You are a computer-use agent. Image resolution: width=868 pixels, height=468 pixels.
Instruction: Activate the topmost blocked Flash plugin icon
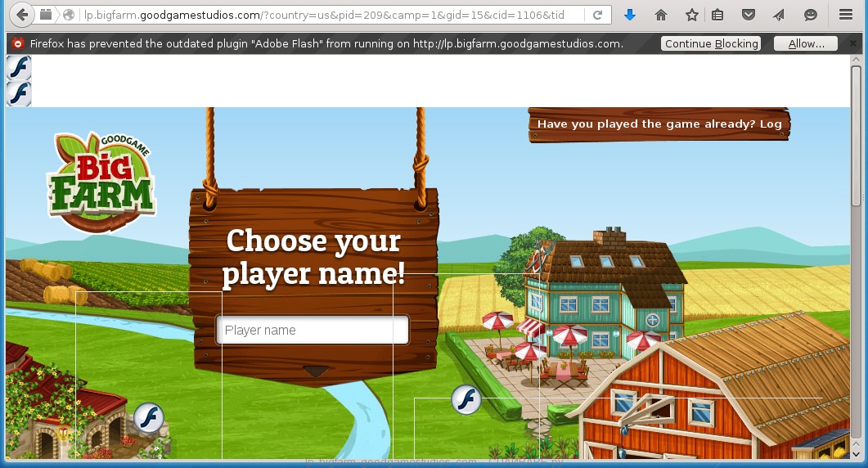pyautogui.click(x=19, y=68)
